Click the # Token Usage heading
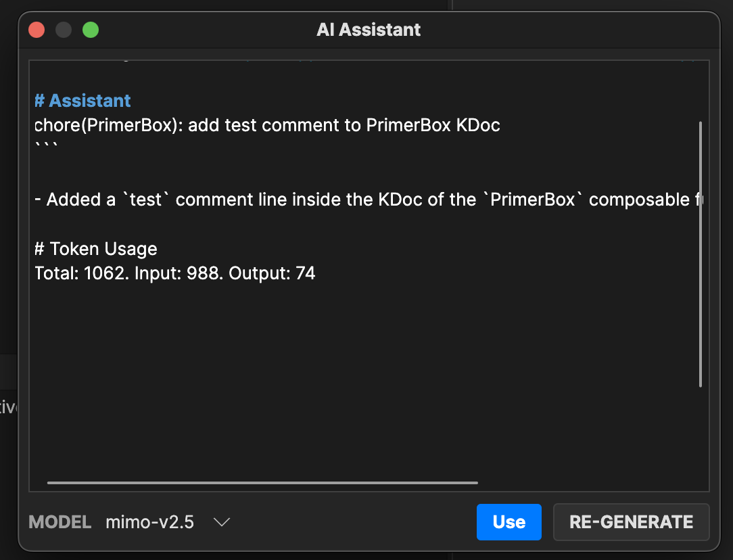This screenshot has width=733, height=560. coord(96,249)
